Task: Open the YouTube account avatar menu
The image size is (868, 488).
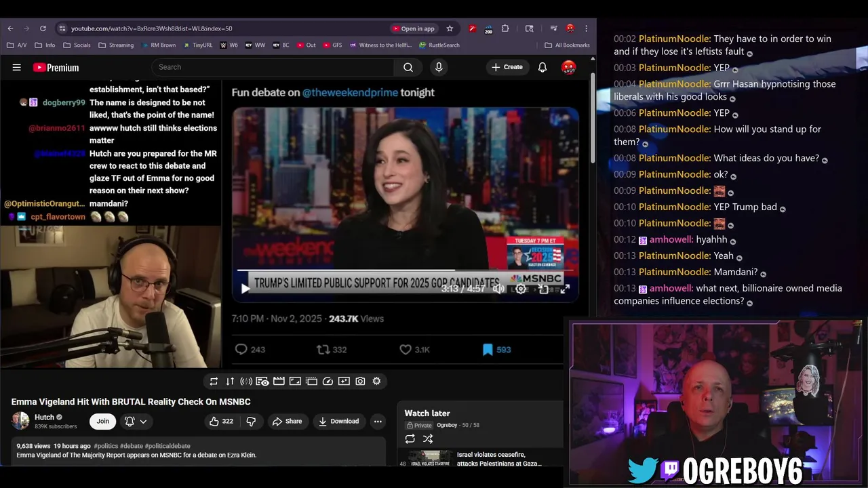Action: [x=569, y=67]
